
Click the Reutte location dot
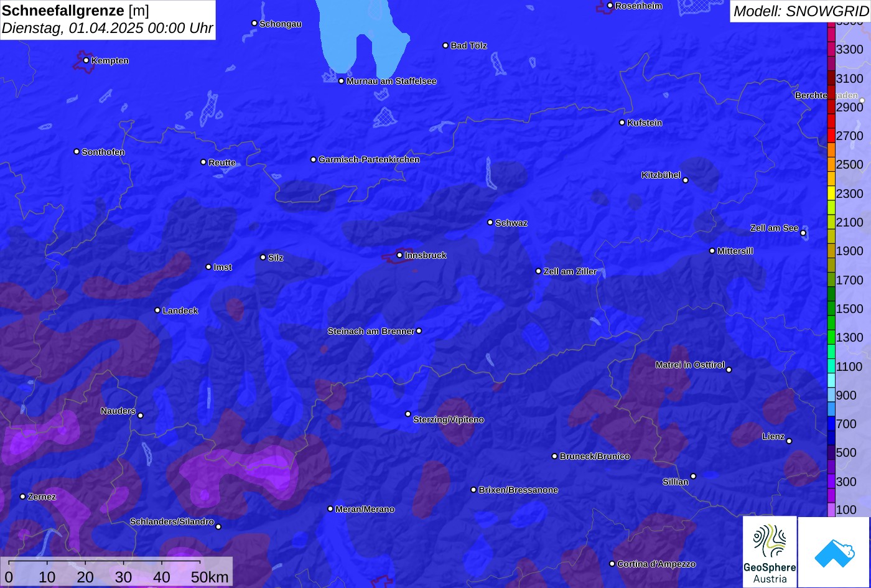tap(203, 162)
